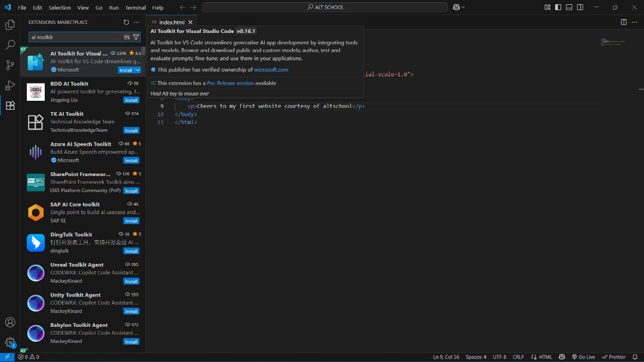Toggle the bottom panel visibility

569,7
